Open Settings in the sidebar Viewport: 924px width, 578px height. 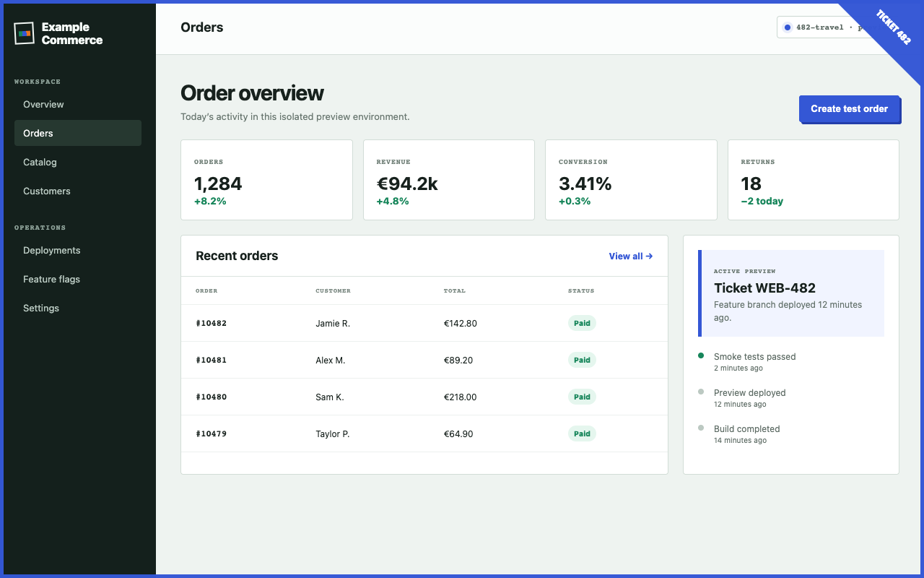(x=78, y=308)
